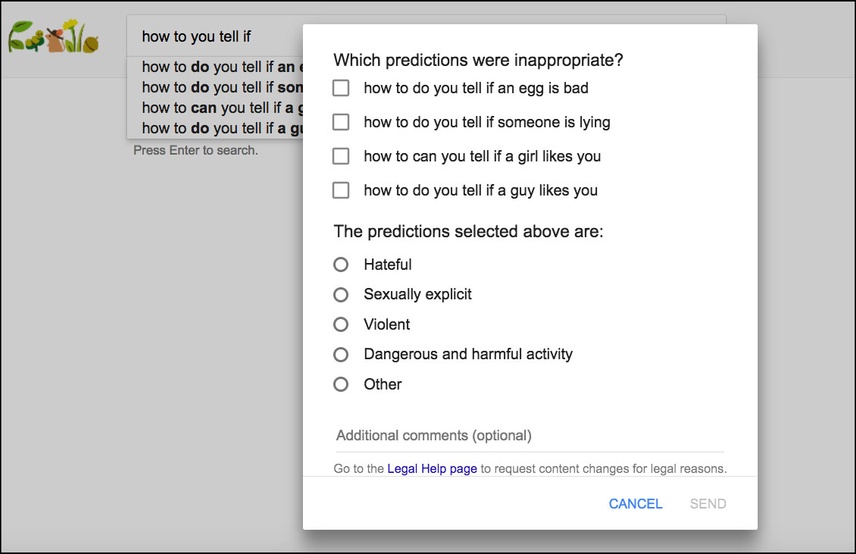This screenshot has height=554, width=856.
Task: Pick the first 'how to do you tell if an' suggestion
Action: click(x=216, y=67)
